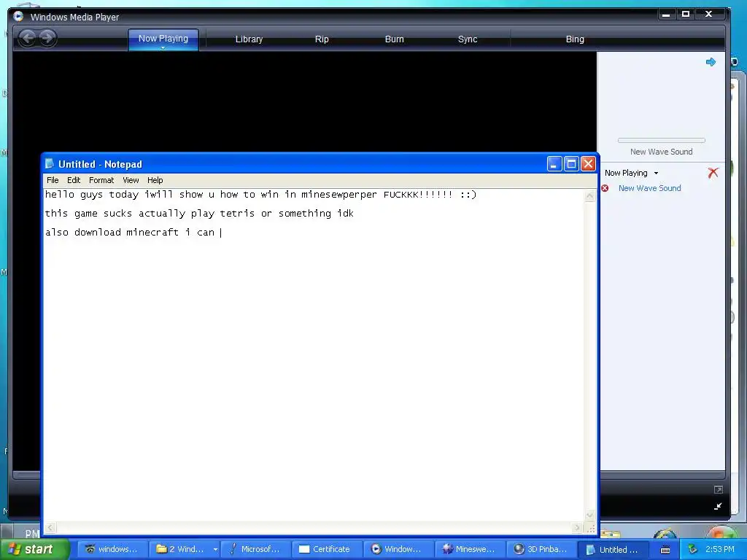Switch to Window... Media Player taskbar item
The height and width of the screenshot is (560, 747).
398,549
